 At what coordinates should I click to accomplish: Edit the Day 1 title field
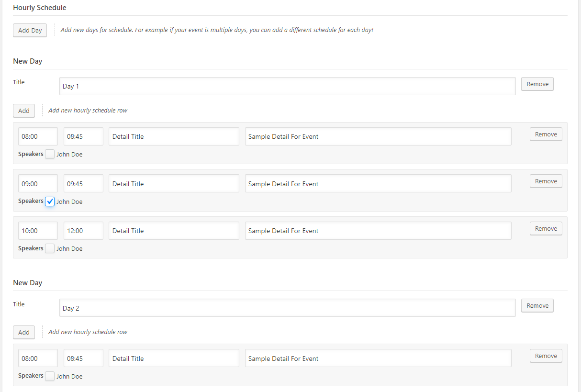point(287,86)
